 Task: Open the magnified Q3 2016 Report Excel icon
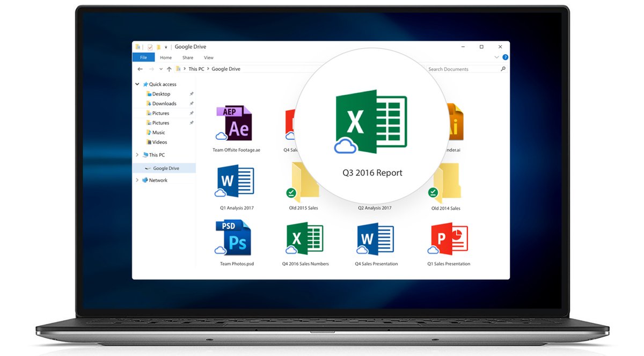pos(371,121)
